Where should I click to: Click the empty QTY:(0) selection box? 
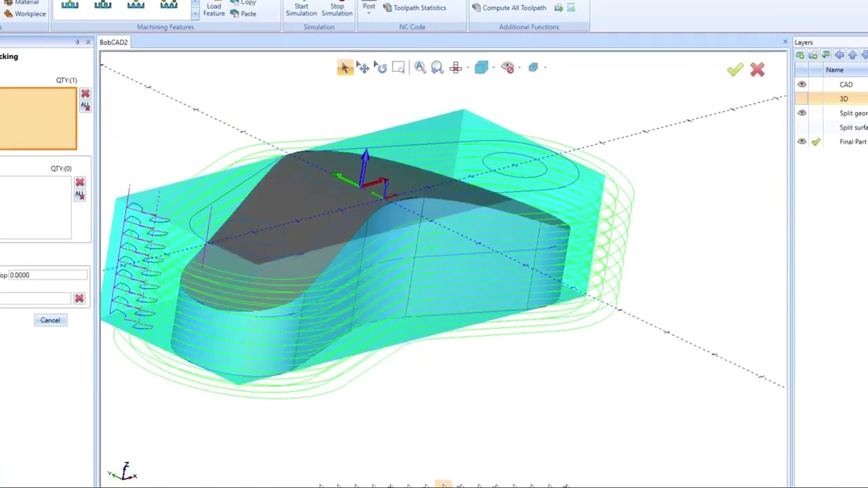coord(35,207)
